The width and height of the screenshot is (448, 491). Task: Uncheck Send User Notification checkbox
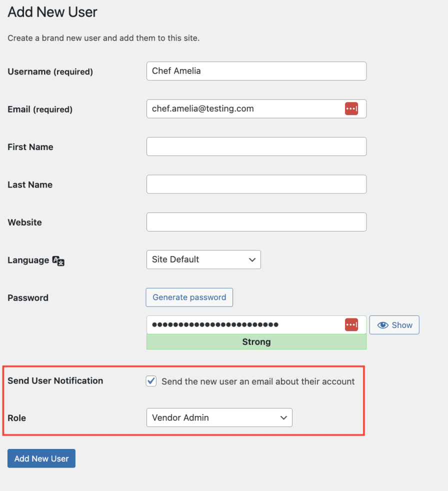(x=151, y=381)
